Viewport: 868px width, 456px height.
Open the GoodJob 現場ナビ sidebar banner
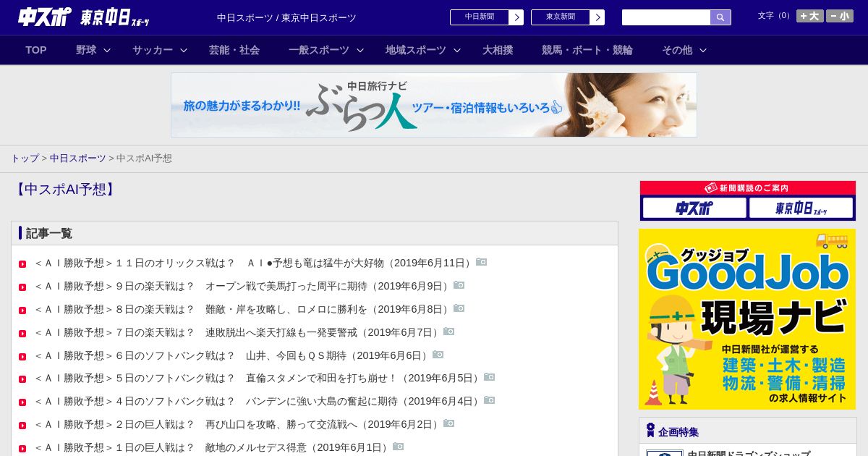[x=747, y=319]
